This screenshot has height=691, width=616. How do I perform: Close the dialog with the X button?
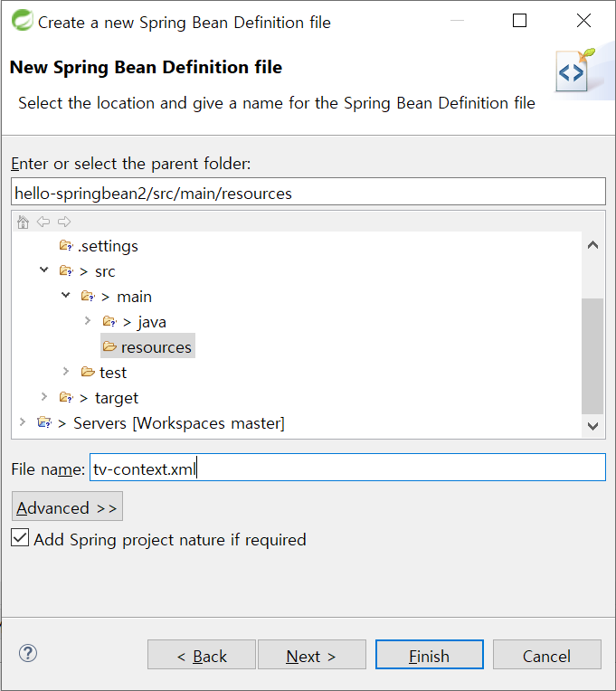(x=583, y=20)
